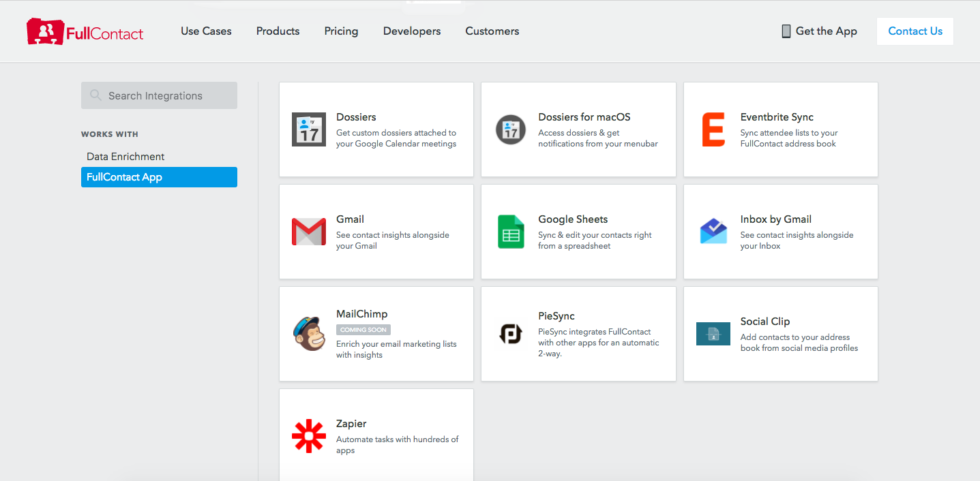Focus the Search Integrations field
Viewport: 980px width, 481px height.
pos(159,95)
